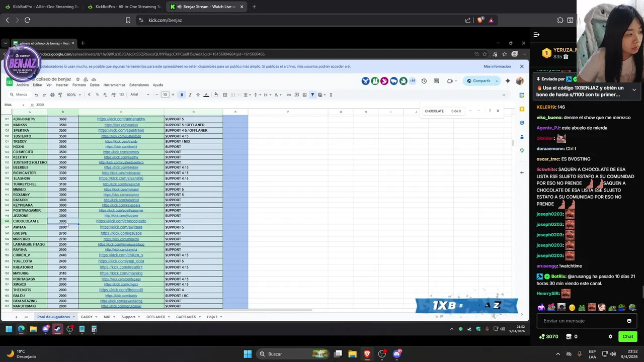Open the Functions (Σ) menu
This screenshot has height=362, width=644.
(x=331, y=95)
